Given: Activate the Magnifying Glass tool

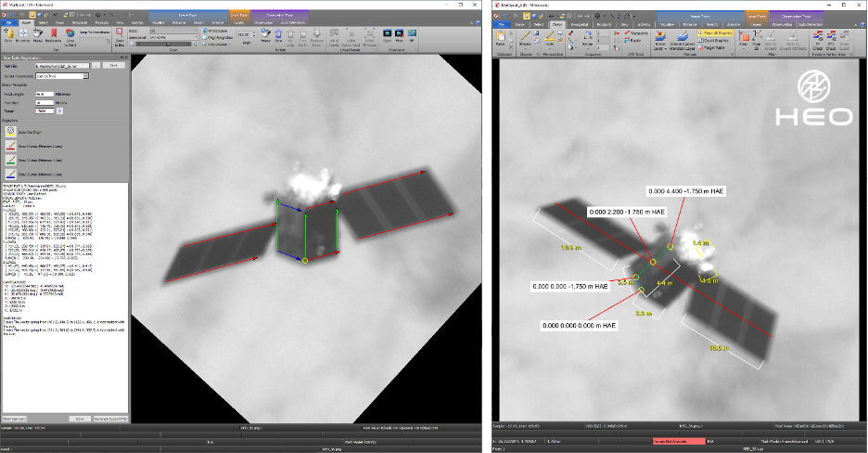Looking at the screenshot, I should pyautogui.click(x=217, y=38).
